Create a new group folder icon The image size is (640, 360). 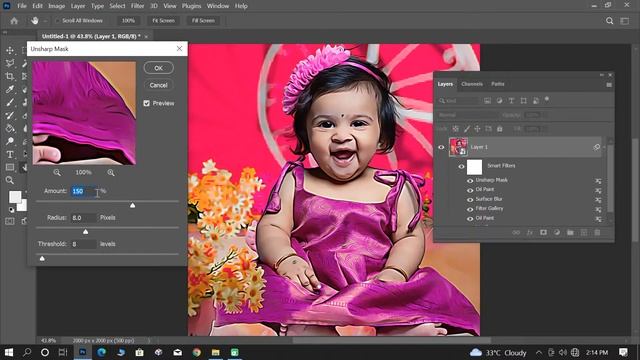pyautogui.click(x=570, y=233)
